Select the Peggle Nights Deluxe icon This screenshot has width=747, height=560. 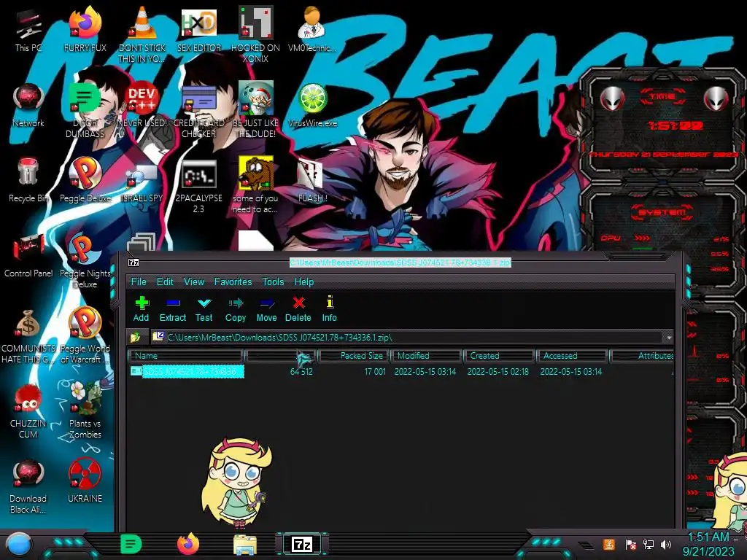point(85,261)
